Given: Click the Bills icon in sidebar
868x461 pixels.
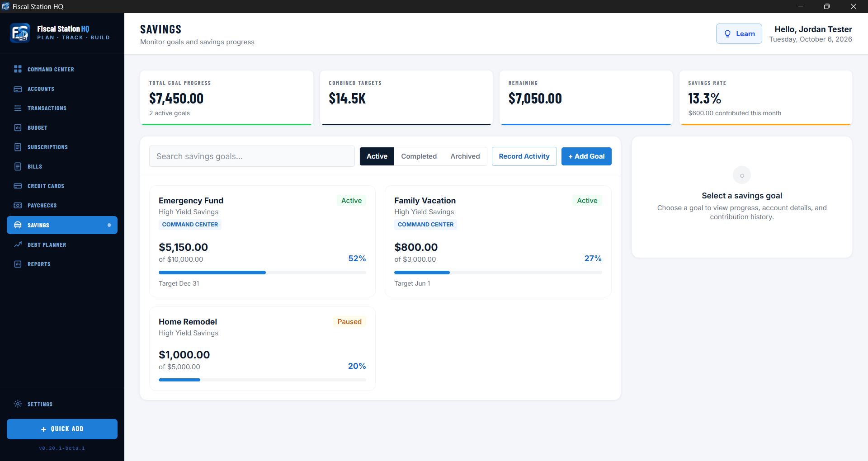Looking at the screenshot, I should click(18, 167).
